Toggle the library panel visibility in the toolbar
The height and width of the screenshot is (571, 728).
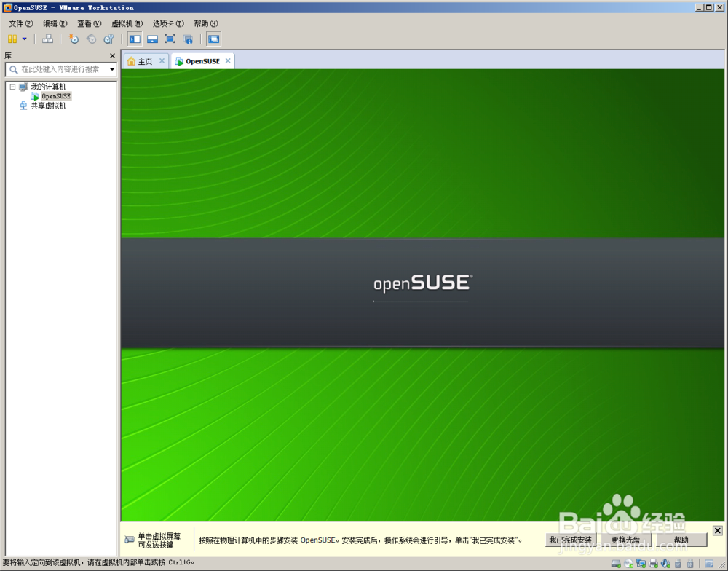tap(135, 39)
